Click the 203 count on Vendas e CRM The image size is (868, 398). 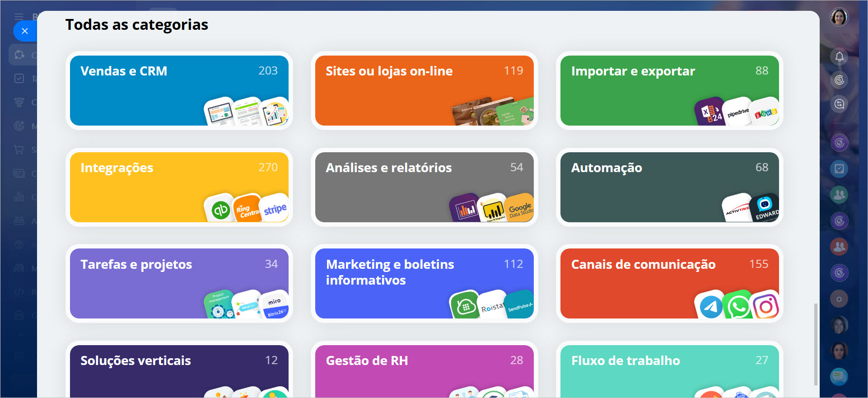pos(268,70)
